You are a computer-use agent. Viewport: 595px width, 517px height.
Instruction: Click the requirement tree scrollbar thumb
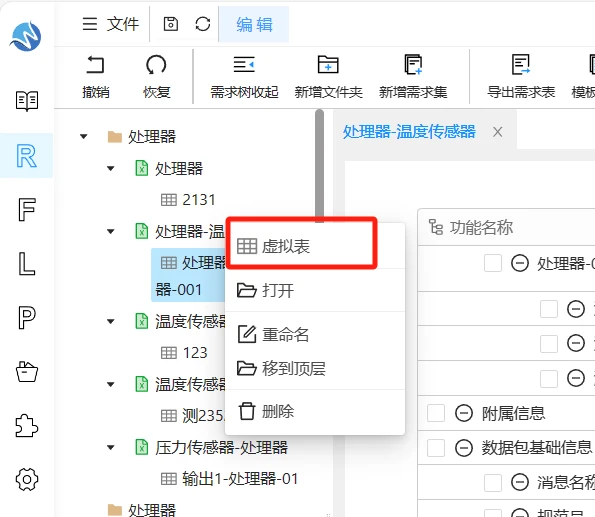(319, 166)
